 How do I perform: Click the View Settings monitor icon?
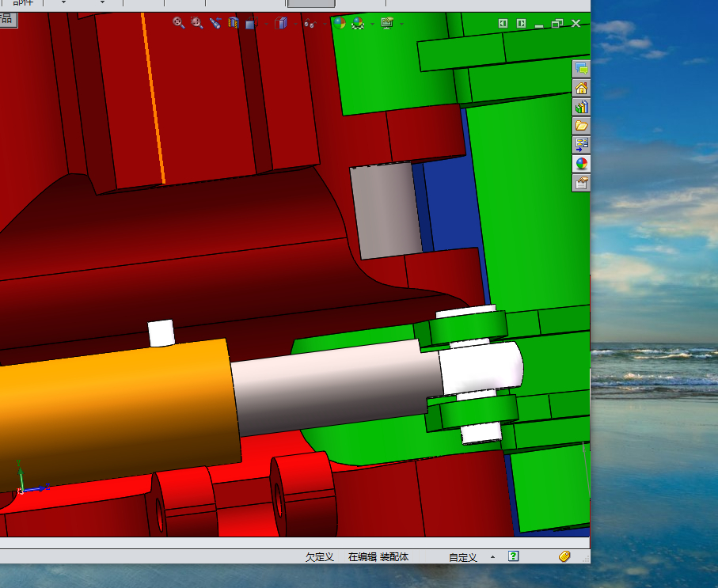387,23
